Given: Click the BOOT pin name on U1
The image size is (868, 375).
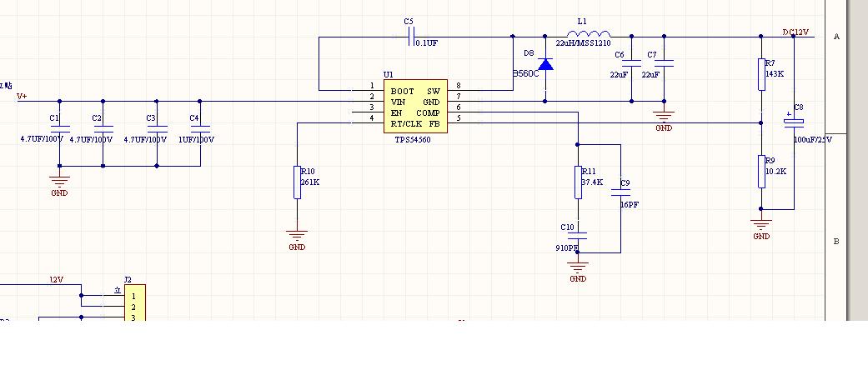Looking at the screenshot, I should (x=403, y=92).
